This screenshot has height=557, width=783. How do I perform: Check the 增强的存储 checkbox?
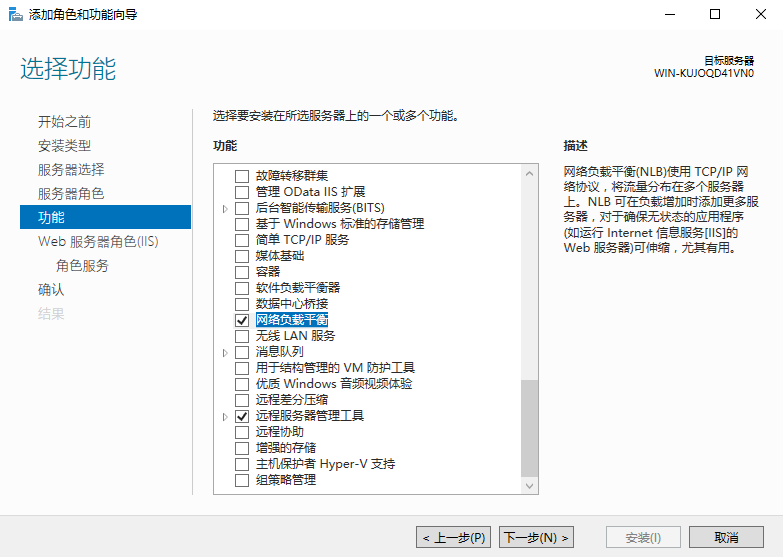click(x=242, y=448)
